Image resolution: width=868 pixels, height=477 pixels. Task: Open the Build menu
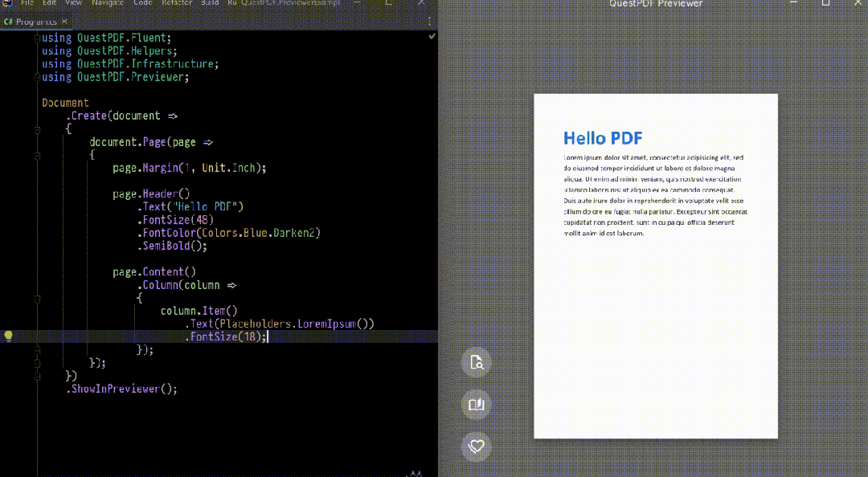click(x=210, y=3)
